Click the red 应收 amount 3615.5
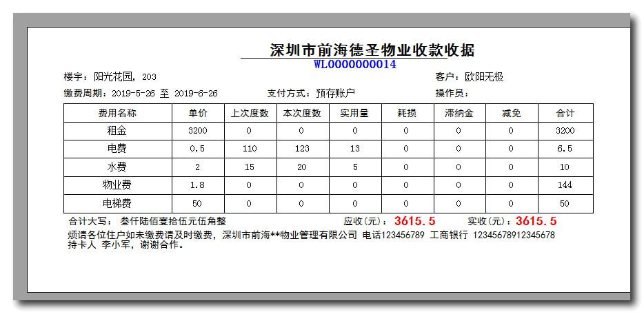644x314 pixels. click(x=415, y=222)
